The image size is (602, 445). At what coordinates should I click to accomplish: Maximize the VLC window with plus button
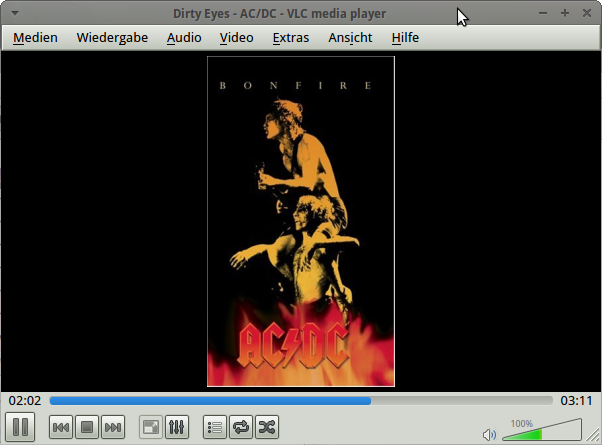click(x=564, y=13)
